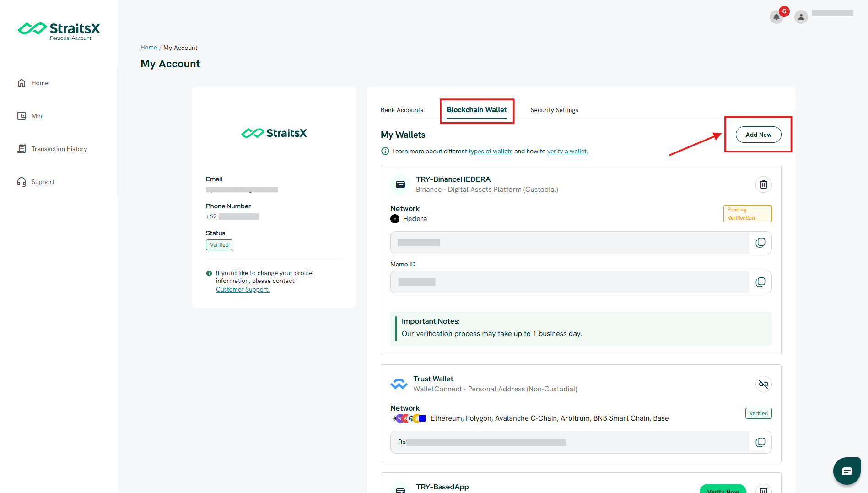Open the notifications bell icon
Image resolution: width=868 pixels, height=493 pixels.
point(776,17)
